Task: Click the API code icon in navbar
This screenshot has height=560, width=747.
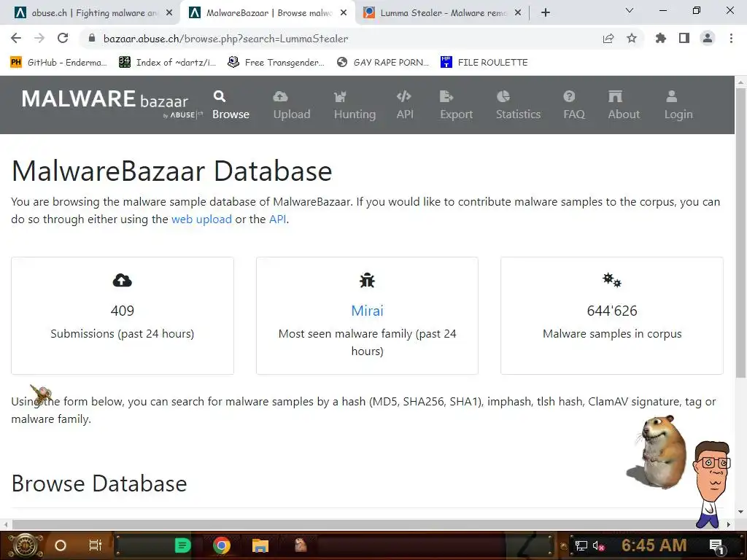Action: point(404,97)
